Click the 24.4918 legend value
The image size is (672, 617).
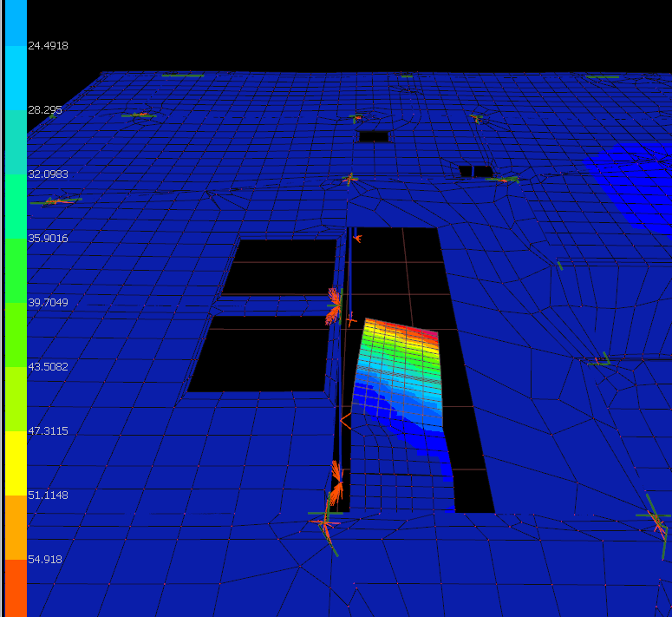[48, 45]
